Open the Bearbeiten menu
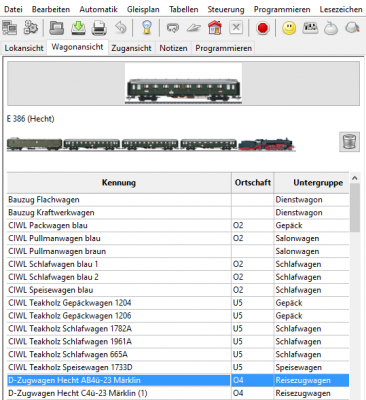Viewport: 366px width, 400px height. 51,9
